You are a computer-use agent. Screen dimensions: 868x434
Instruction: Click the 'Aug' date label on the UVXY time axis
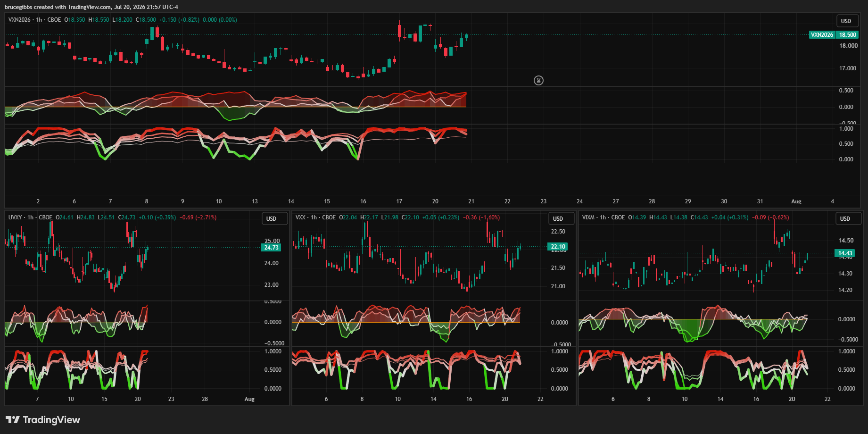(249, 399)
